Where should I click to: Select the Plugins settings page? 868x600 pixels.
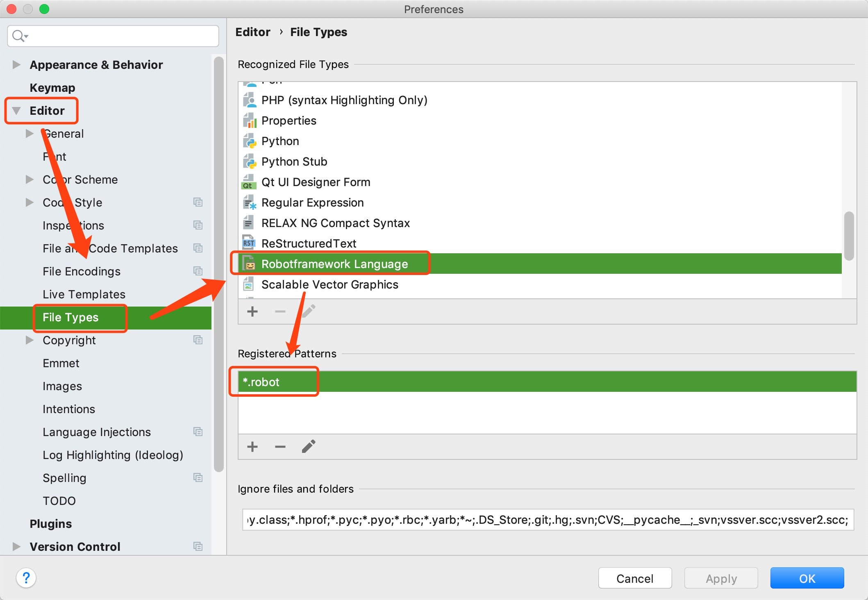coord(51,524)
